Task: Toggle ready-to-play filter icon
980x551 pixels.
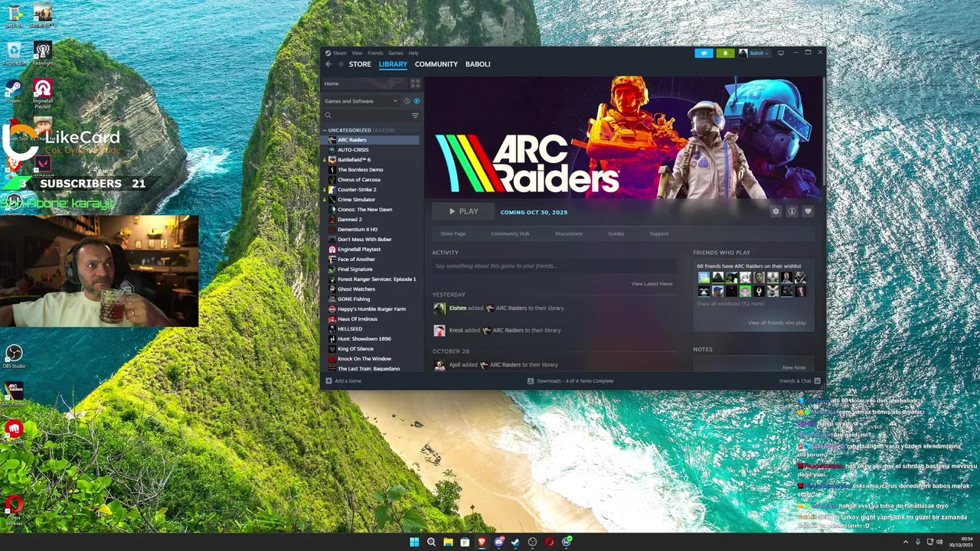Action: pyautogui.click(x=416, y=101)
